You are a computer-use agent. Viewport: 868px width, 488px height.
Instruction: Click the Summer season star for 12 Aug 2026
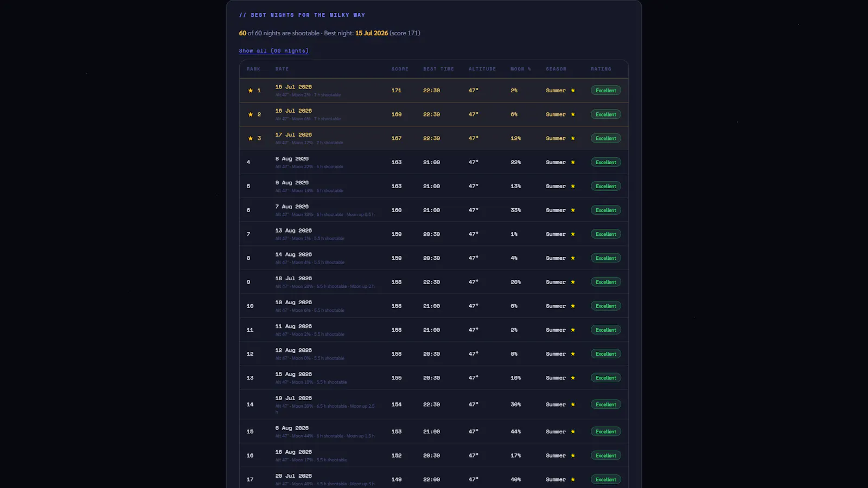[x=573, y=354]
